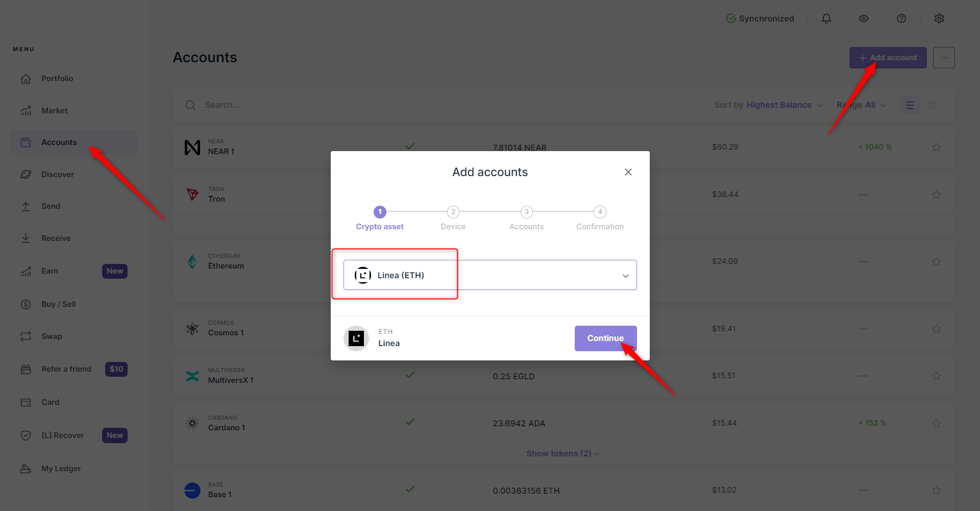Viewport: 980px width, 511px height.
Task: Switch to grid view layout icon
Action: point(933,105)
